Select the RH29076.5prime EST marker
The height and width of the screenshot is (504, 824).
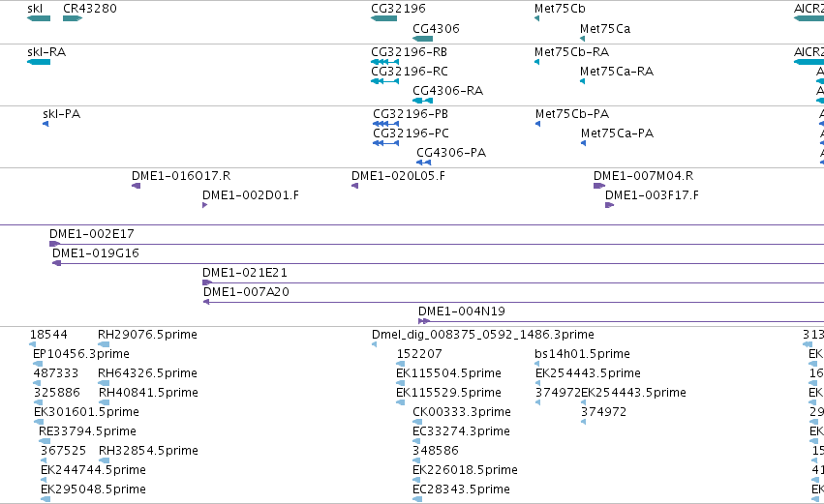point(104,344)
